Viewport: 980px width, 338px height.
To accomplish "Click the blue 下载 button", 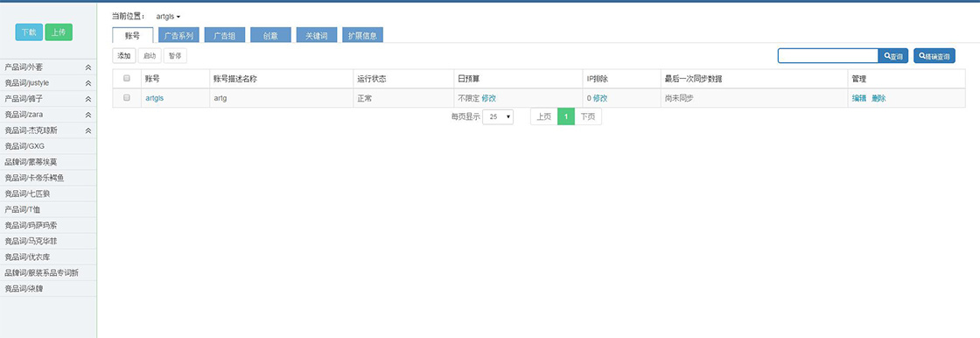I will click(29, 32).
